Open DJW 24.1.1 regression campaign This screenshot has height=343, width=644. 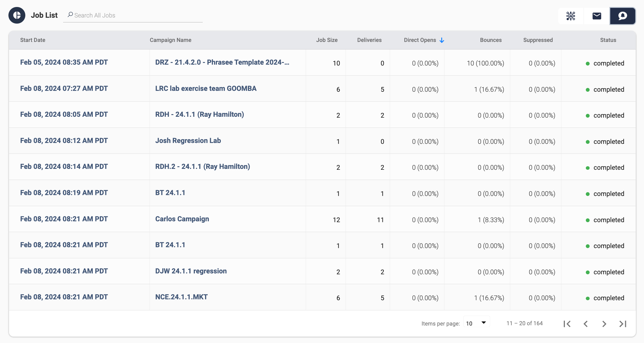click(x=191, y=271)
